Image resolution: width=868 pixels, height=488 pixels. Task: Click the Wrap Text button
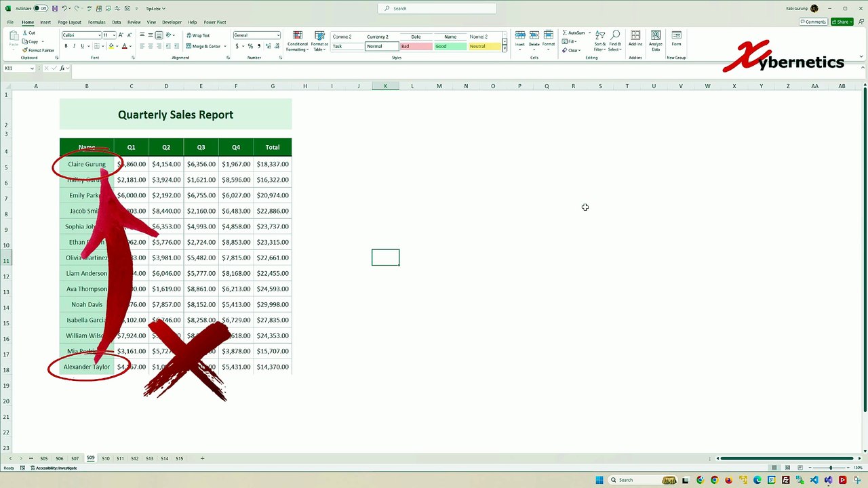[198, 35]
